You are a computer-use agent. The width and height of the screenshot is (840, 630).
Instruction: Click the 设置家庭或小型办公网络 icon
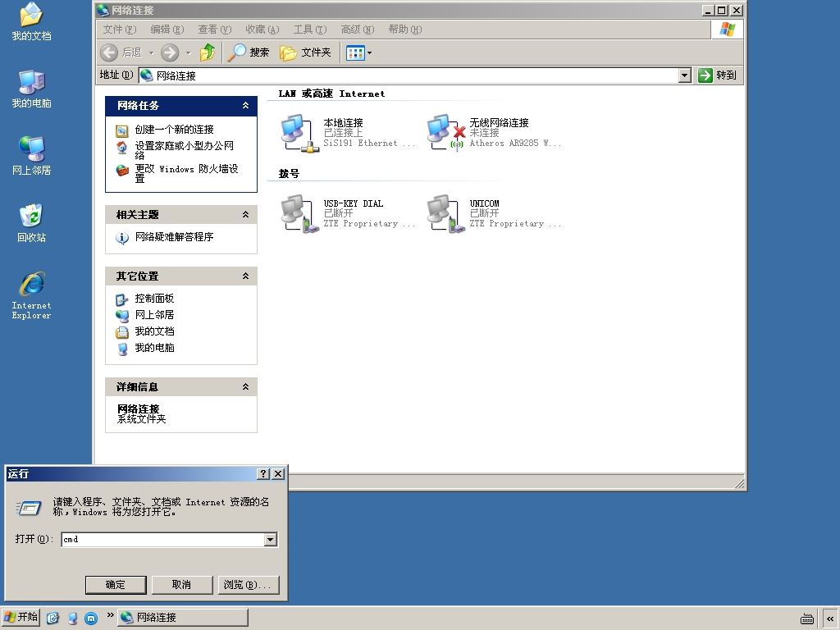122,148
